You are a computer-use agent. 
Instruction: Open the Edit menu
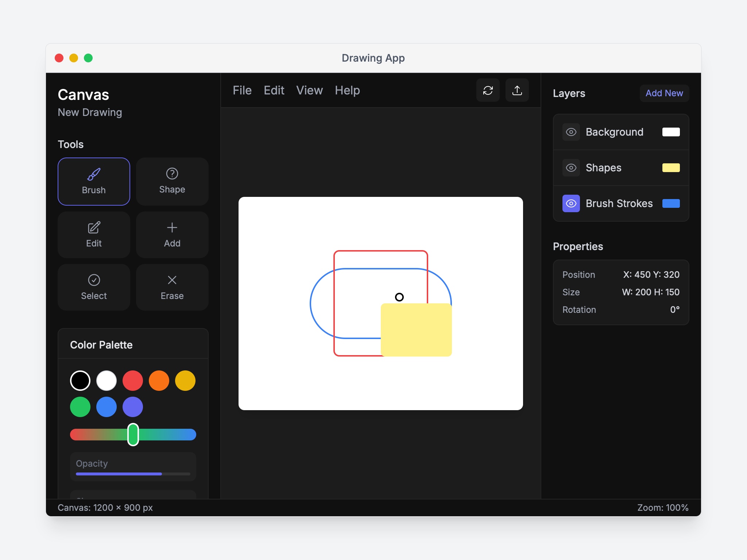(274, 90)
